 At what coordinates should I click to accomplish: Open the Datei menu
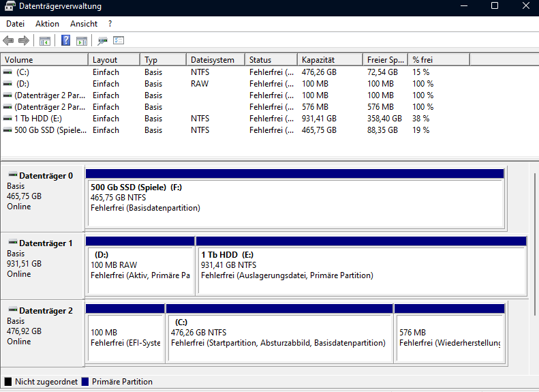(15, 24)
